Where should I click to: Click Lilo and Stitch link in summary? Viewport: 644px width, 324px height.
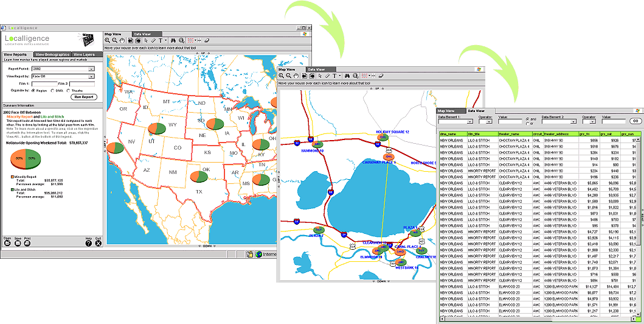[51, 116]
